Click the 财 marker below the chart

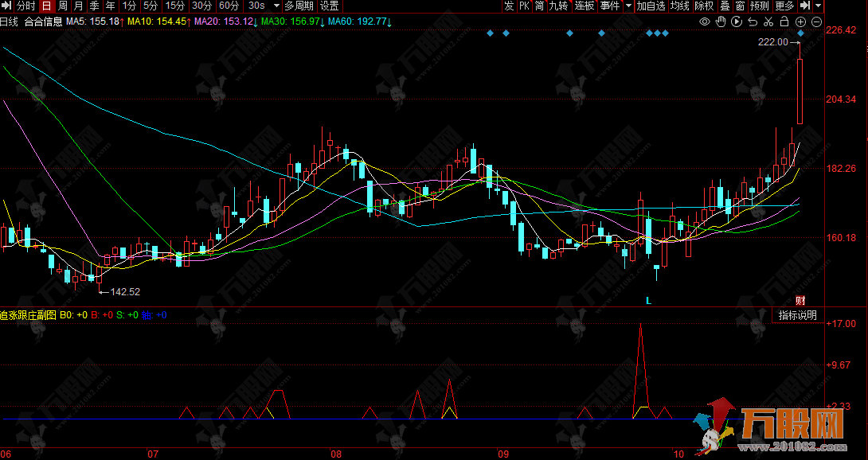[x=801, y=300]
